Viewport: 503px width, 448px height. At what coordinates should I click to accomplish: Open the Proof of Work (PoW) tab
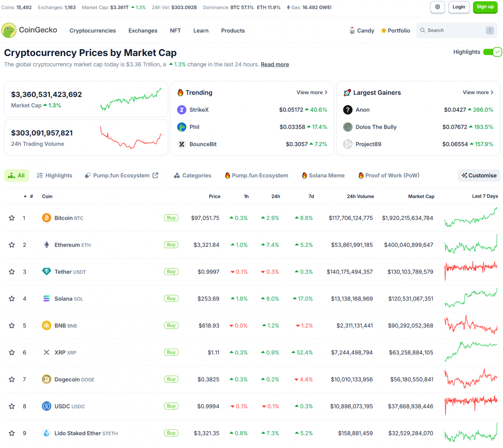tap(389, 175)
